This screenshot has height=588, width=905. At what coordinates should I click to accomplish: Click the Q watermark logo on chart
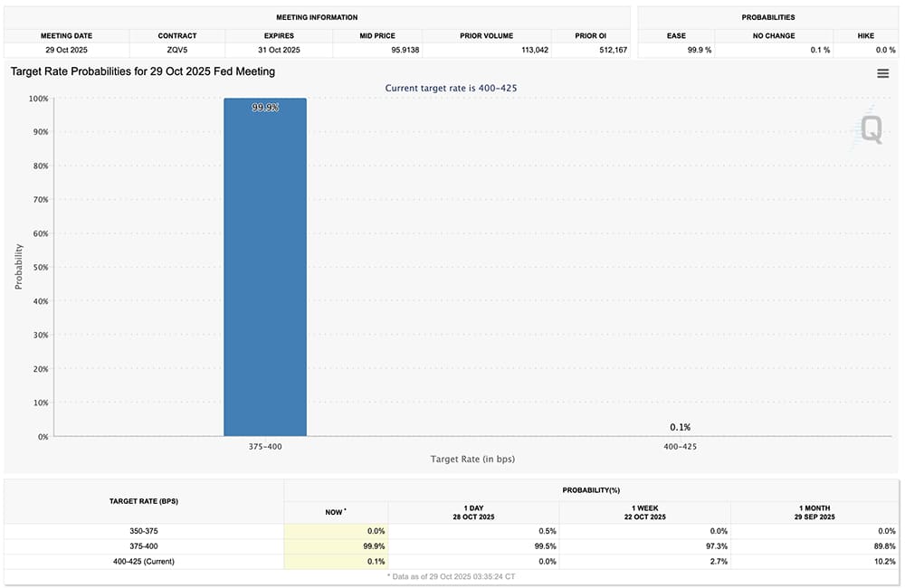(x=870, y=128)
